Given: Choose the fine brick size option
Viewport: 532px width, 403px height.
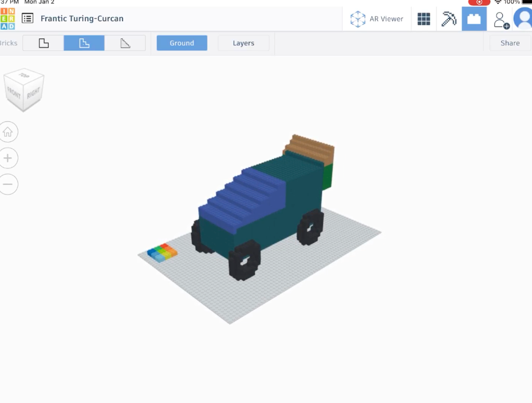Looking at the screenshot, I should click(x=125, y=43).
